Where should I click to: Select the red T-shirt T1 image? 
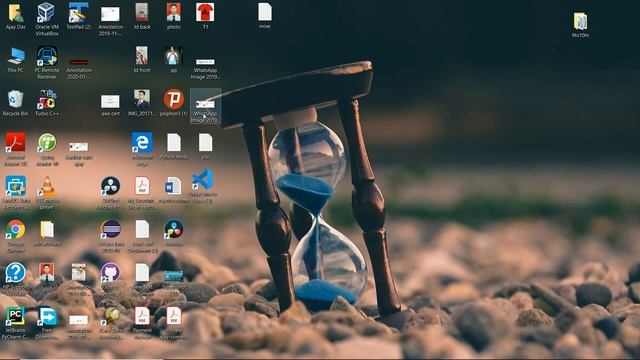pos(205,16)
